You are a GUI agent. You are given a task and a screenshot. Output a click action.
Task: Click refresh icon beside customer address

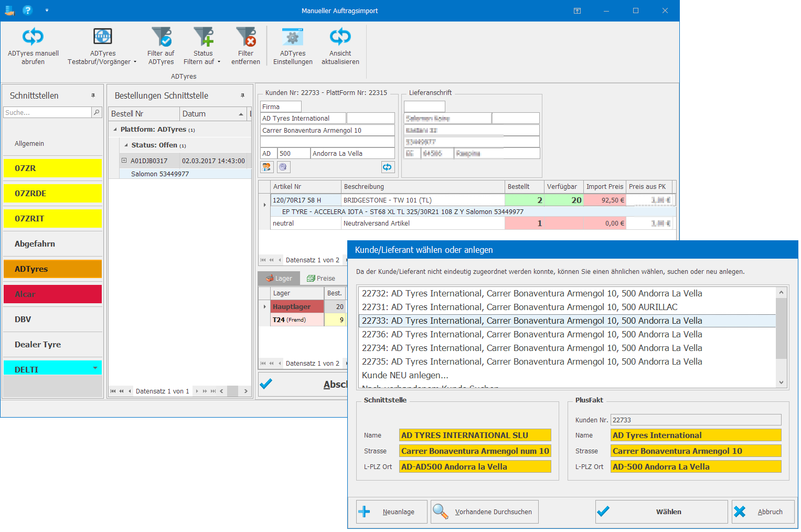[387, 167]
